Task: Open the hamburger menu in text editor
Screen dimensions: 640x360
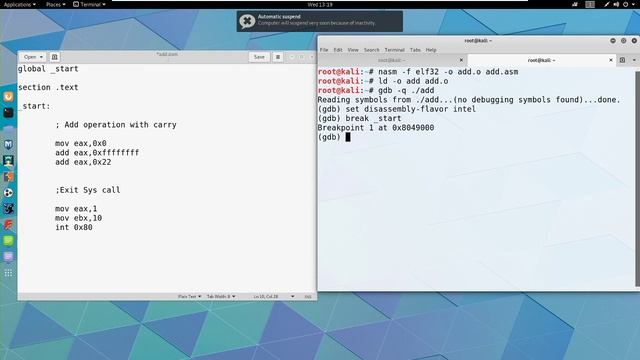Action: click(278, 57)
